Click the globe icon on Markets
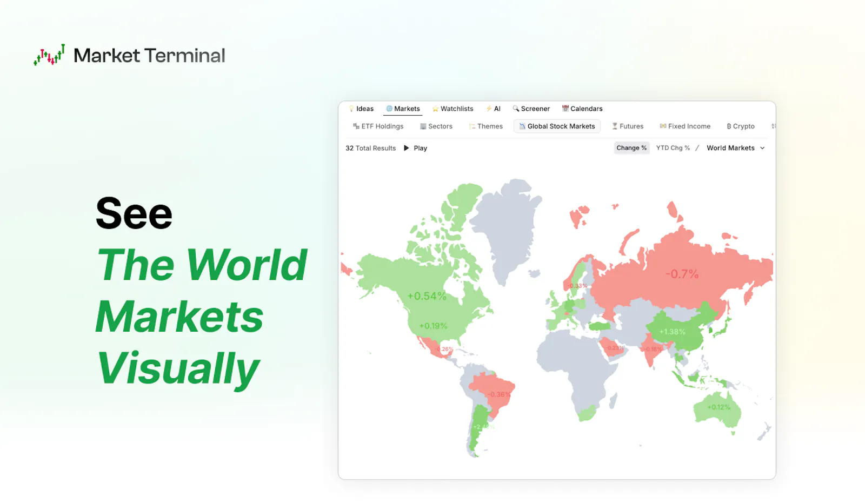 [389, 109]
